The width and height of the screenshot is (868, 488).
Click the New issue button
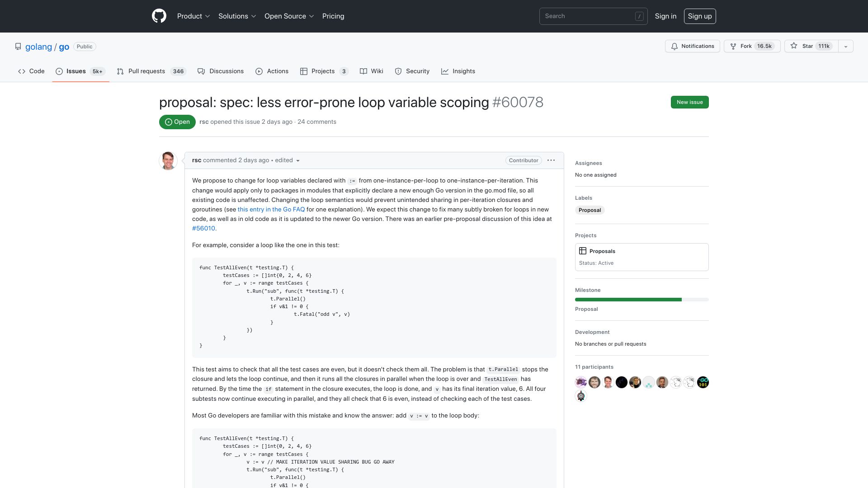click(689, 102)
